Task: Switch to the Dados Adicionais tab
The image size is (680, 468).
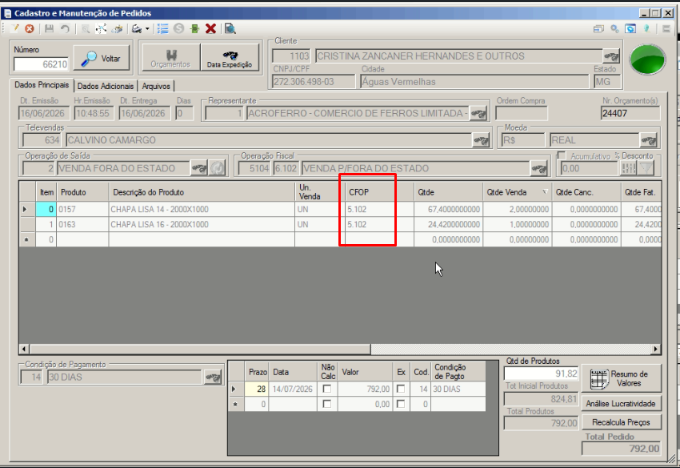Action: pos(105,86)
